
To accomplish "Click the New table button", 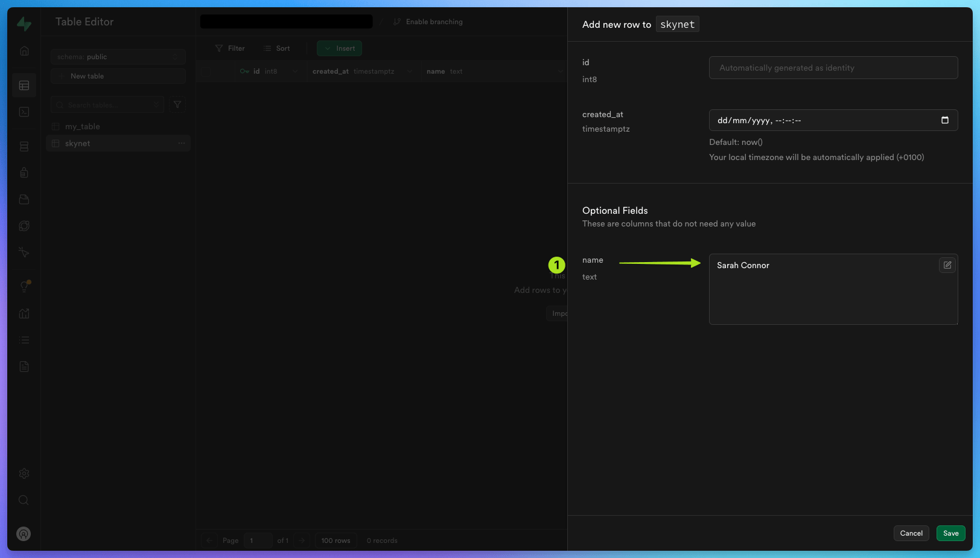I will click(118, 76).
